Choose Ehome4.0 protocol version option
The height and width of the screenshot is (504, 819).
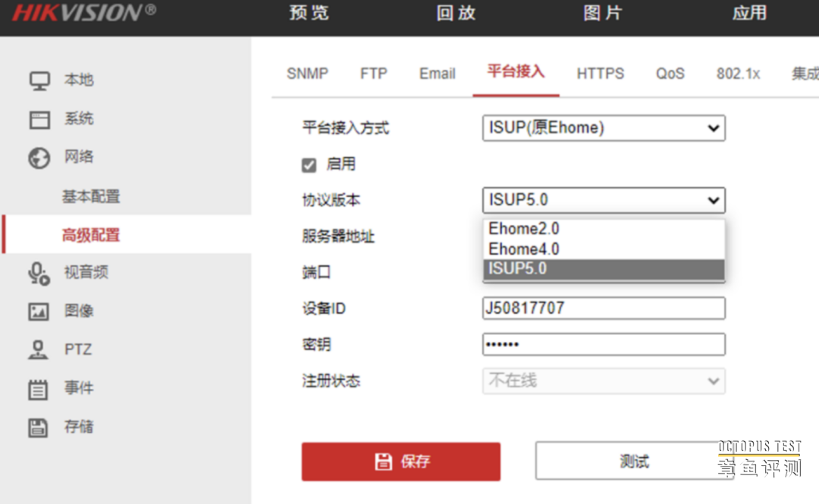pyautogui.click(x=523, y=249)
